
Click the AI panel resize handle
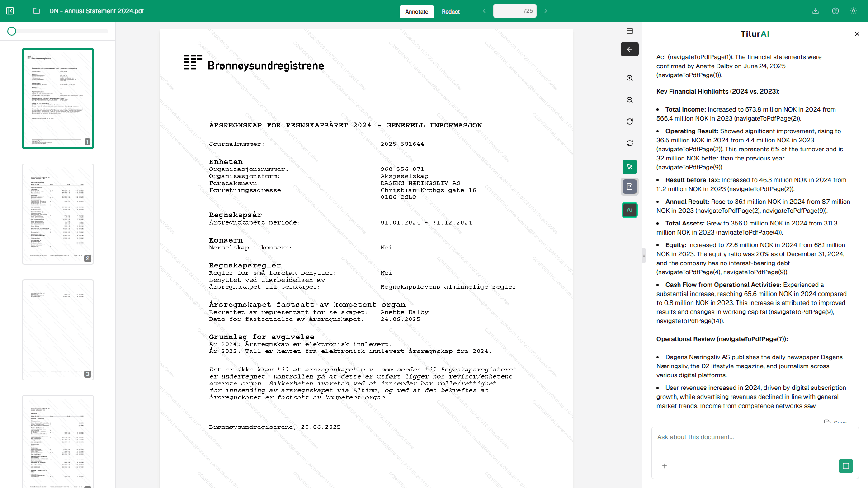click(x=644, y=255)
